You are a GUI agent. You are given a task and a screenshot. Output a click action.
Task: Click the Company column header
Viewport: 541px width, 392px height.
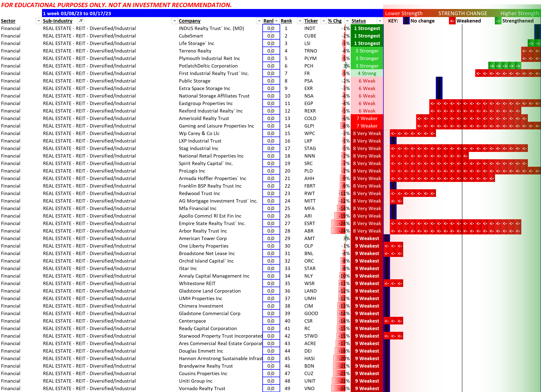pos(189,21)
